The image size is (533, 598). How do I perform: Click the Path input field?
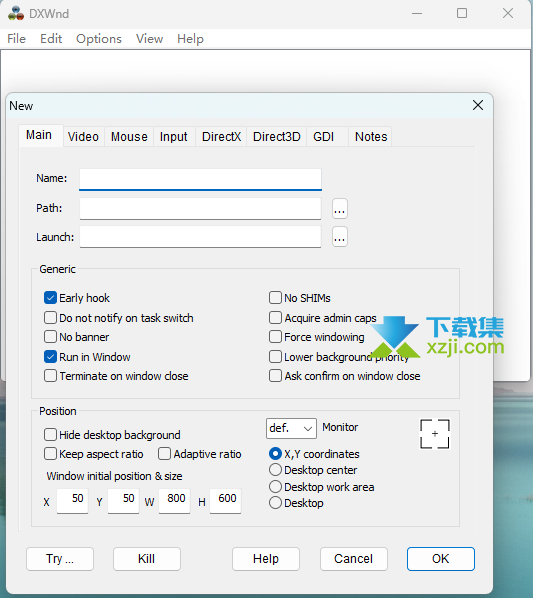pos(200,208)
